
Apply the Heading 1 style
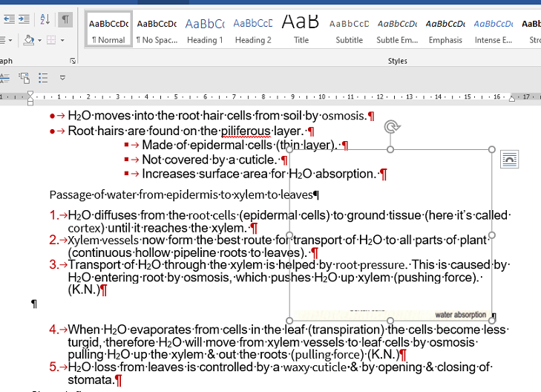(x=205, y=30)
